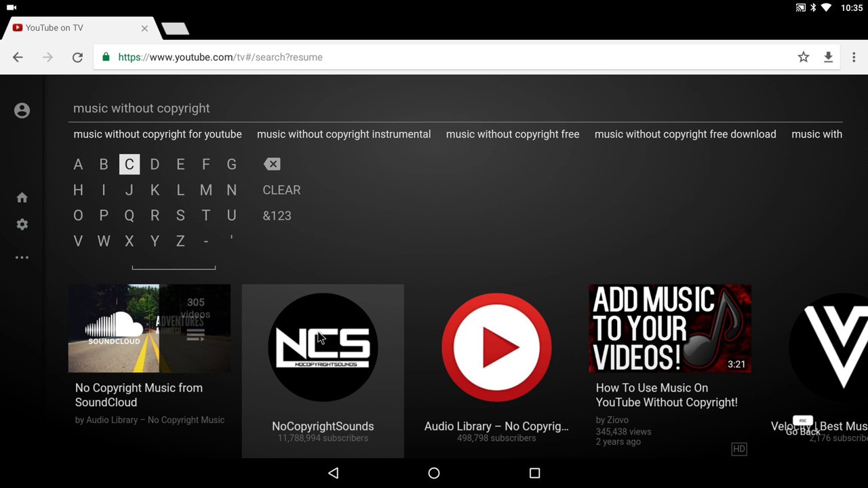Select letter B on keyboard

coord(104,164)
